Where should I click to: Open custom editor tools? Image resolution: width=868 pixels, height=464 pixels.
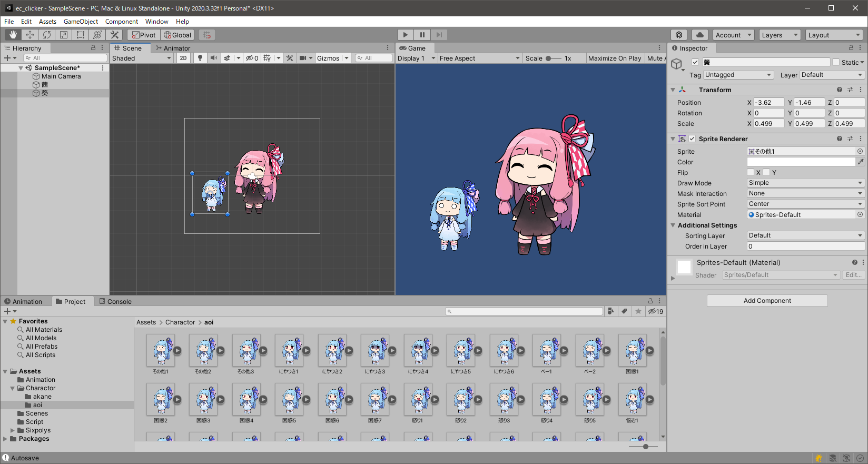114,35
